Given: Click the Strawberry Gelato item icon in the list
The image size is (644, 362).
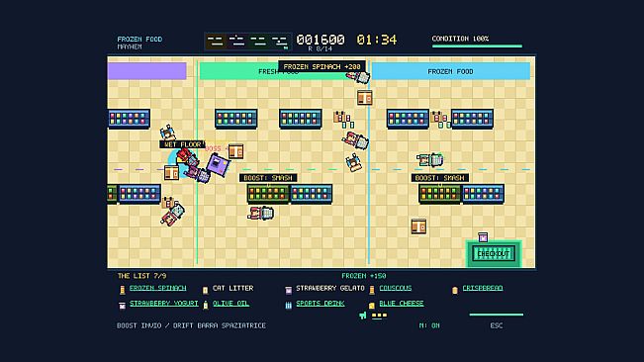Looking at the screenshot, I should pos(288,290).
